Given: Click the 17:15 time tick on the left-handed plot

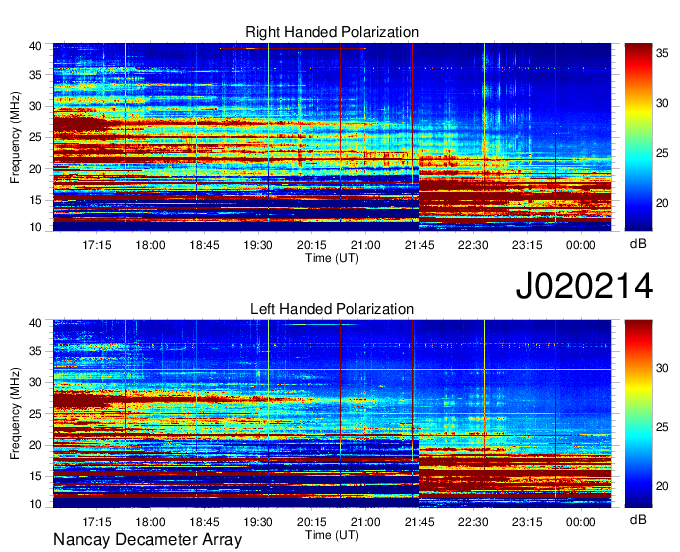Looking at the screenshot, I should [x=97, y=522].
